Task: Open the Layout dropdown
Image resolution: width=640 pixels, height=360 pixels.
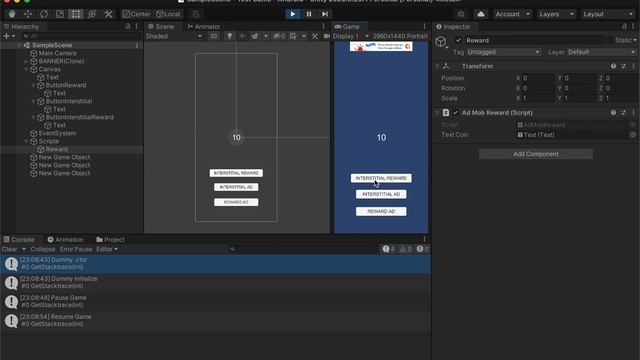Action: (x=608, y=14)
